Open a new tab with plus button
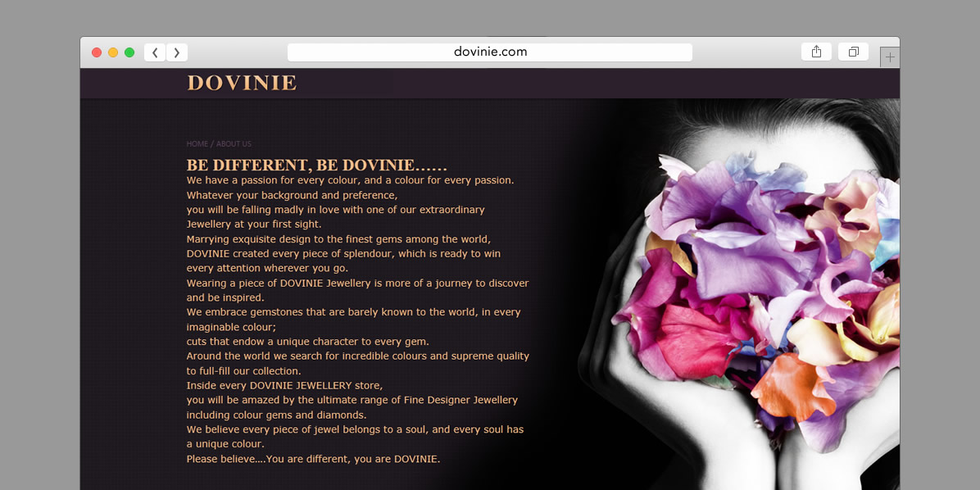Image resolution: width=980 pixels, height=490 pixels. pyautogui.click(x=890, y=57)
